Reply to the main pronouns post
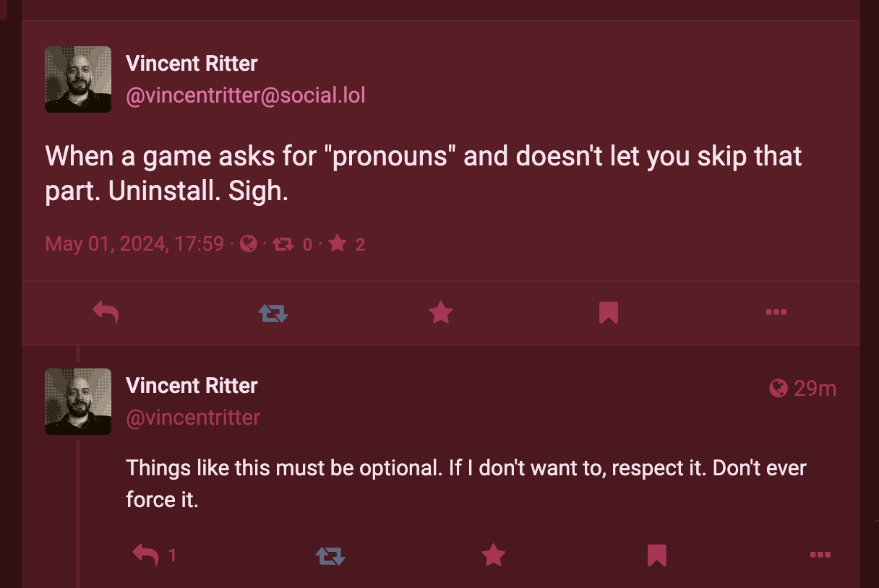 click(x=106, y=313)
